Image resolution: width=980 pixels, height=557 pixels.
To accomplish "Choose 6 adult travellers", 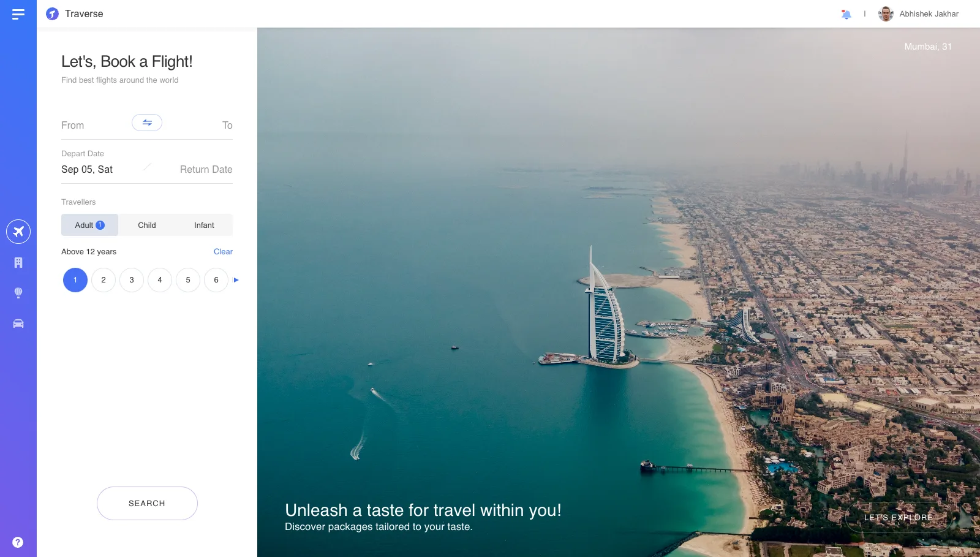I will click(x=216, y=280).
